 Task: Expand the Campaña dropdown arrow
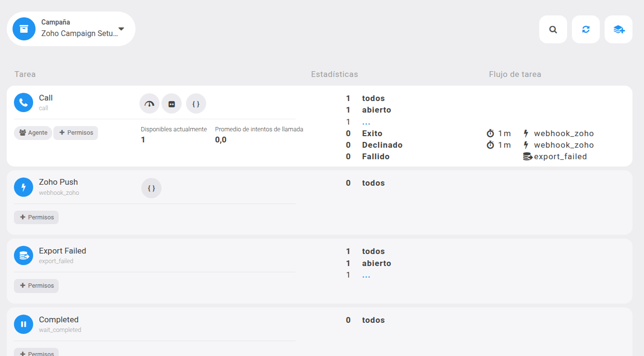pyautogui.click(x=121, y=29)
